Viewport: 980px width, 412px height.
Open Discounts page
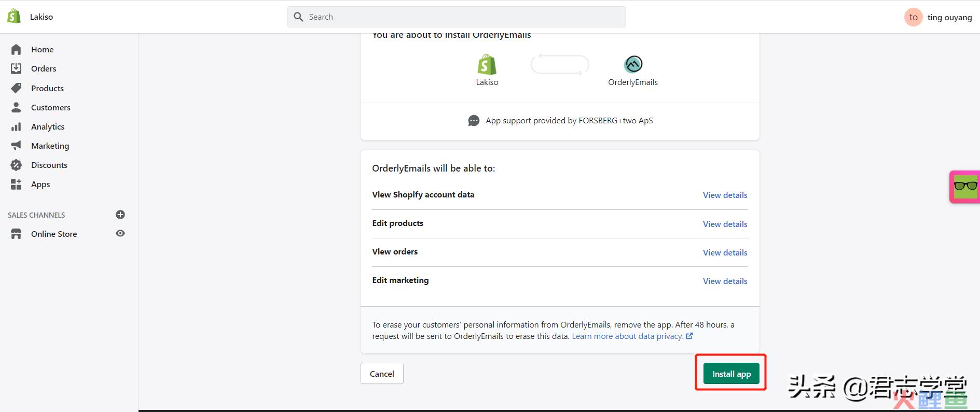pos(49,165)
